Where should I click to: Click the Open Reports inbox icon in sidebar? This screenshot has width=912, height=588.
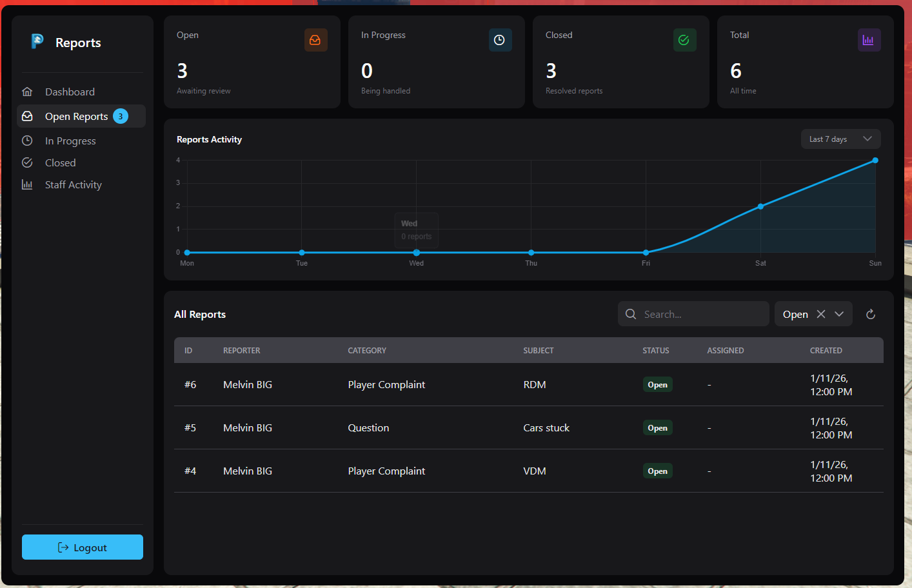[x=27, y=116]
